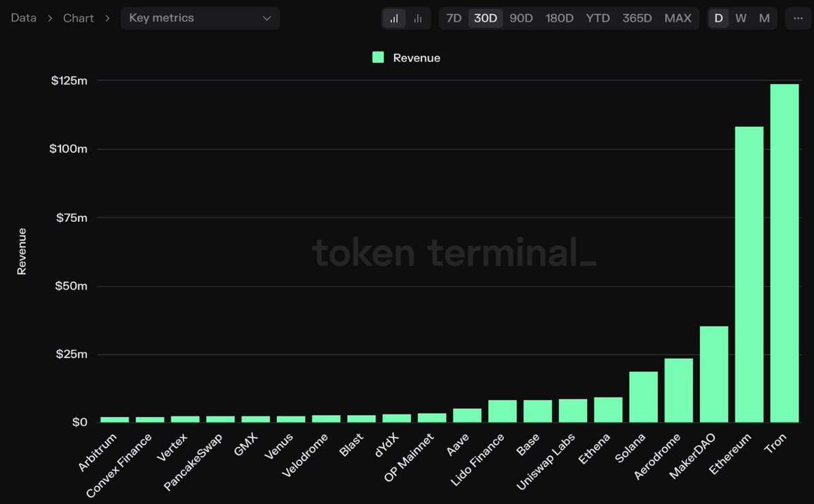The height and width of the screenshot is (504, 814).
Task: Click the OP Mainnet revenue bar
Action: [431, 418]
